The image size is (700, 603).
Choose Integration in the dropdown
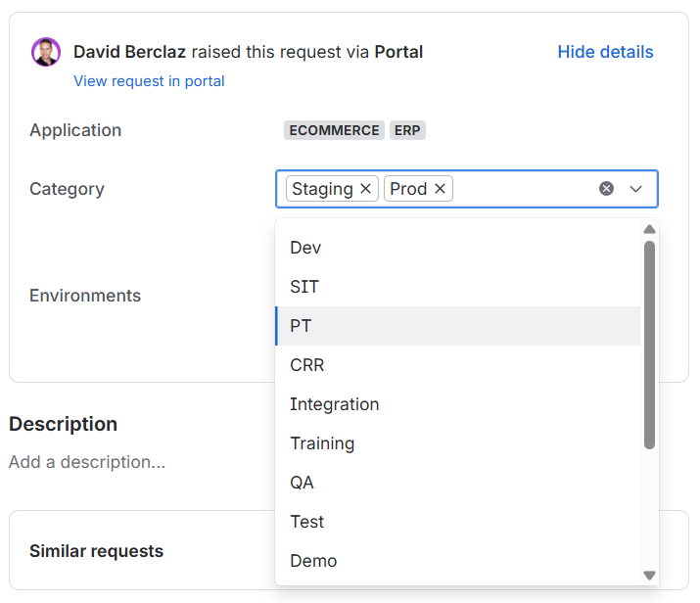point(458,404)
